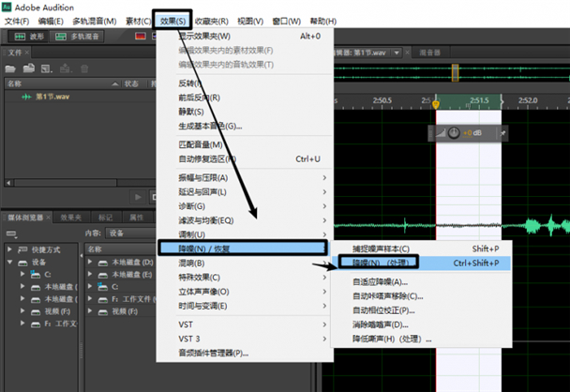Click the drive shortcut icon in Media Browser
Screen dimensions: 570x392
pyautogui.click(x=11, y=234)
